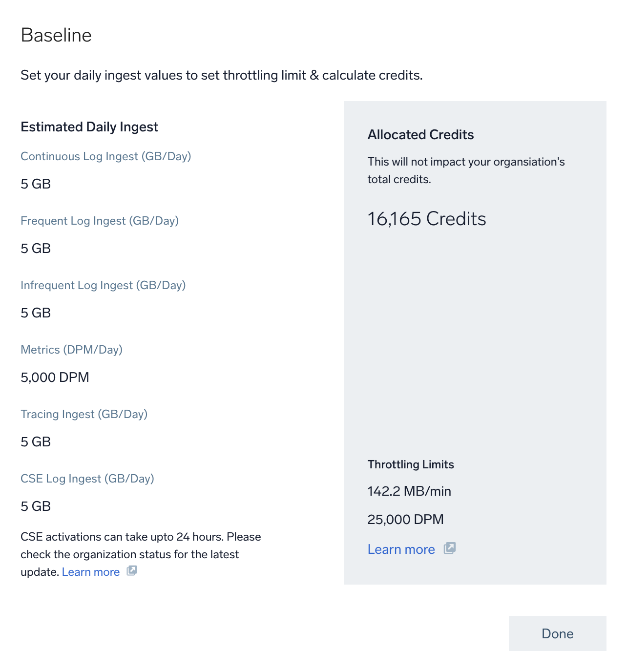Click the Baseline heading
Viewport: 627px width, 672px height.
click(x=56, y=35)
